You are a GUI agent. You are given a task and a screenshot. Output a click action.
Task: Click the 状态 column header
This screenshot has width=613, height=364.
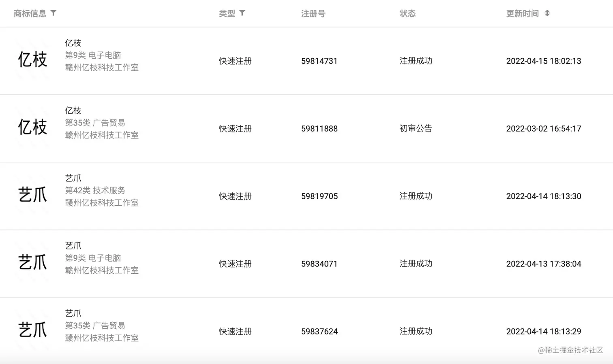[408, 13]
